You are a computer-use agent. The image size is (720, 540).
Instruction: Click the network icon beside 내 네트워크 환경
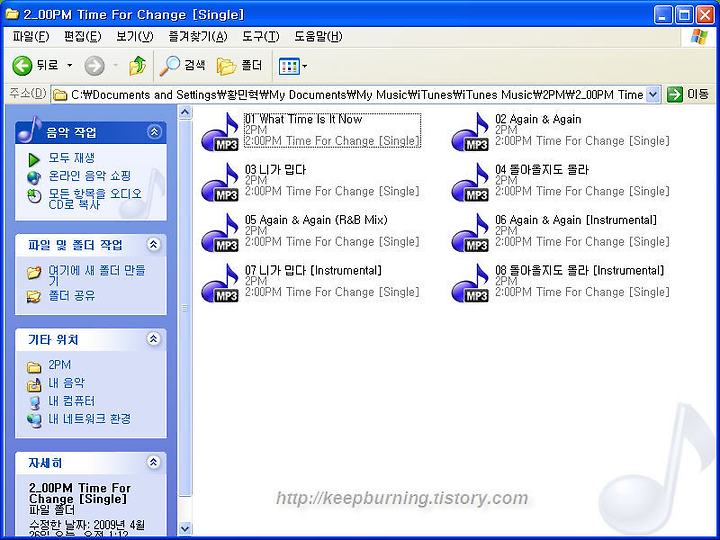click(34, 420)
